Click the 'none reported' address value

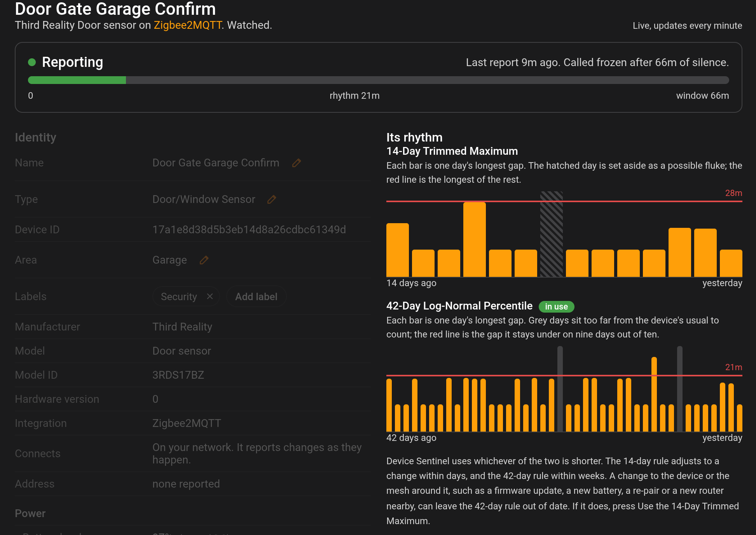186,484
